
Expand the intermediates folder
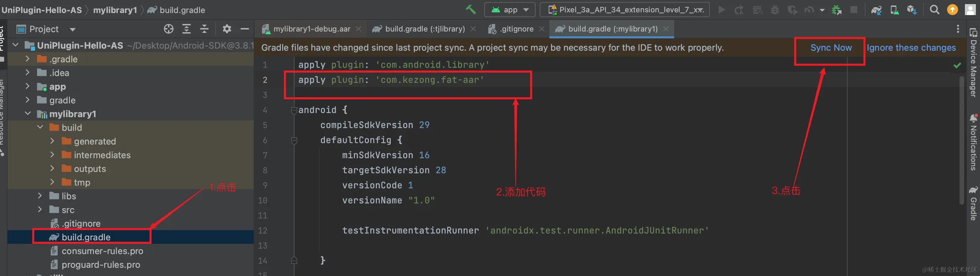[52, 155]
